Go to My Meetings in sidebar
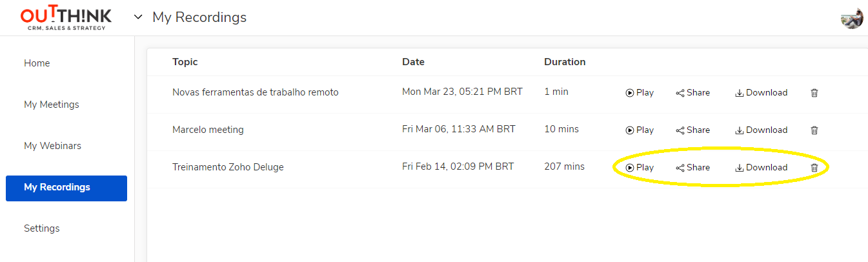Image resolution: width=868 pixels, height=262 pixels. pos(52,105)
